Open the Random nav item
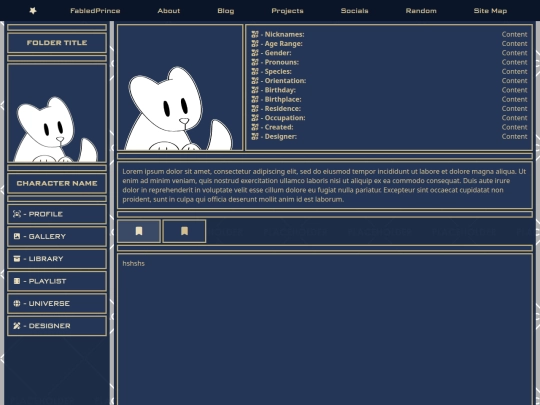Viewport: 540px width, 405px height. click(x=421, y=11)
